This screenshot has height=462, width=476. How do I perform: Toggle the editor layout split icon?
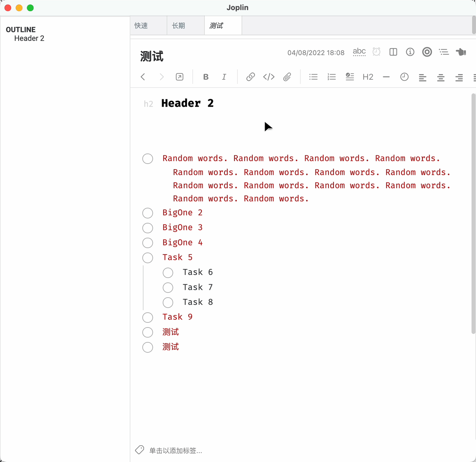tap(393, 52)
